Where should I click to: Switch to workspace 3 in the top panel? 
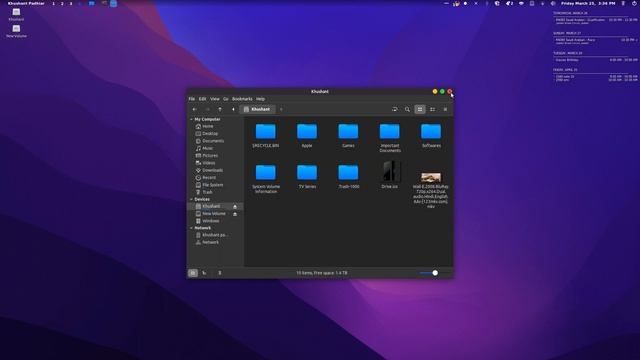point(71,4)
